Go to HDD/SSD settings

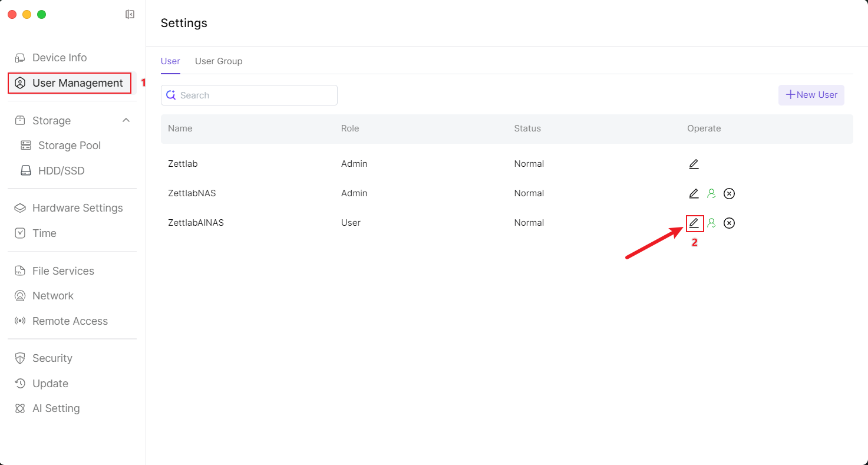click(61, 171)
